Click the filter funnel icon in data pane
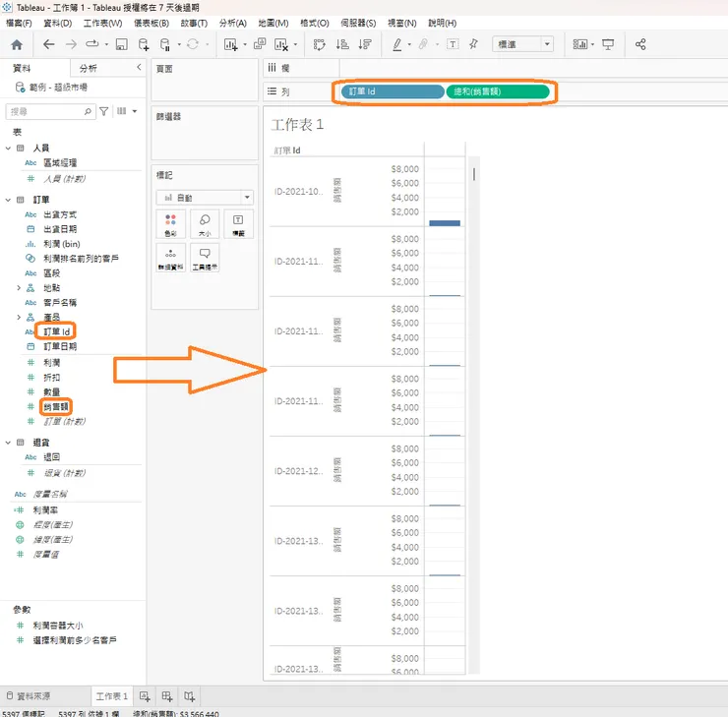This screenshot has height=717, width=728. click(104, 111)
